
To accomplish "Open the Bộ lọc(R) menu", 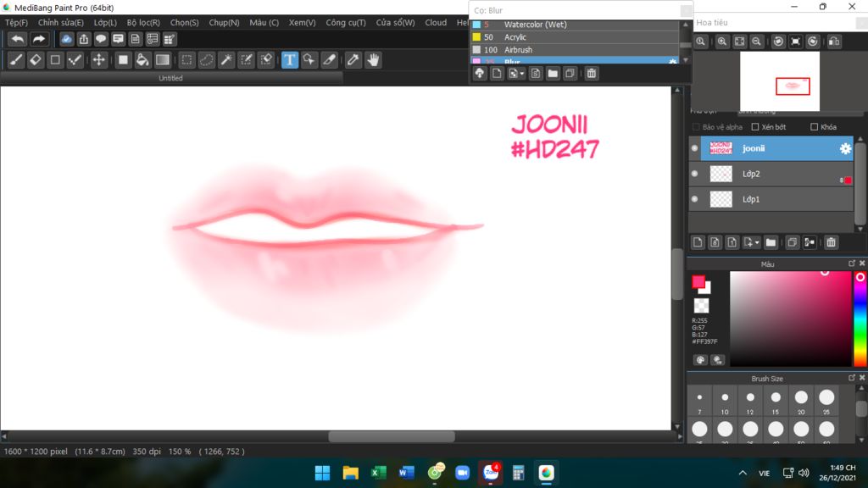I will pos(143,23).
